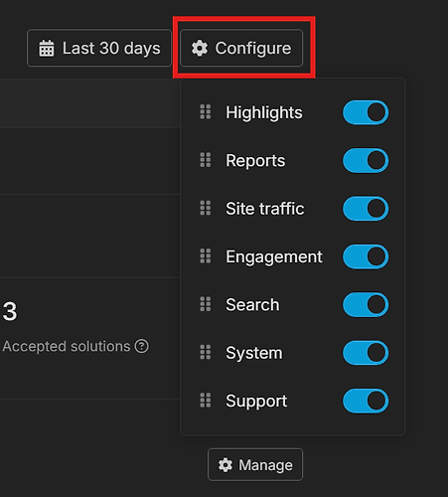Disable the Reports section toggle

click(366, 160)
